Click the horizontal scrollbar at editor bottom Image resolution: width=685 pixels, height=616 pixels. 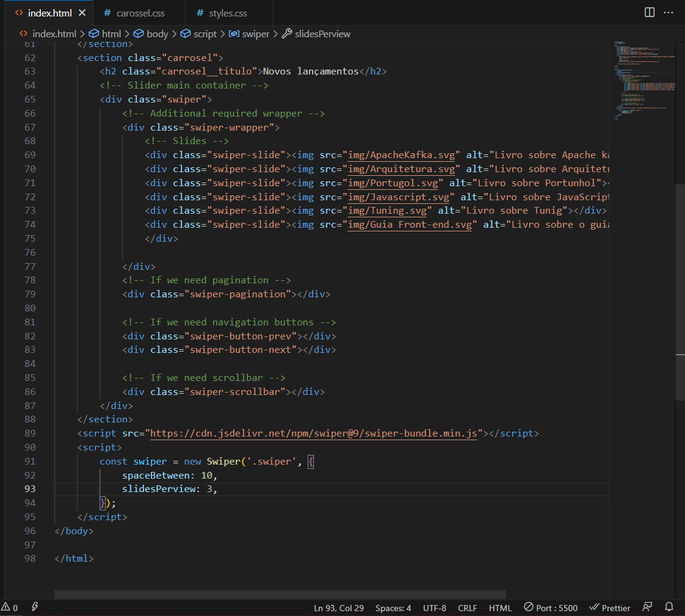coord(280,595)
